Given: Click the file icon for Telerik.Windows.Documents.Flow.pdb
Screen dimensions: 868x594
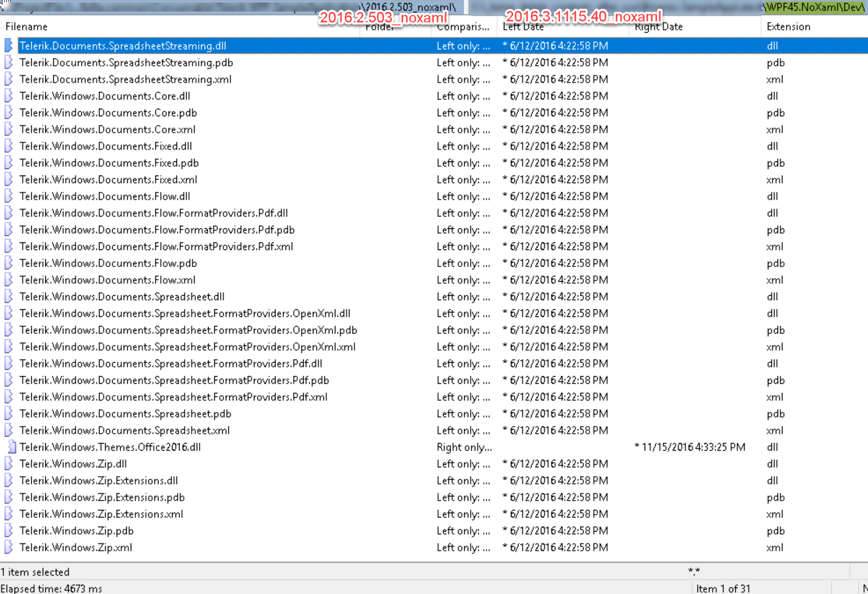Looking at the screenshot, I should click(9, 263).
